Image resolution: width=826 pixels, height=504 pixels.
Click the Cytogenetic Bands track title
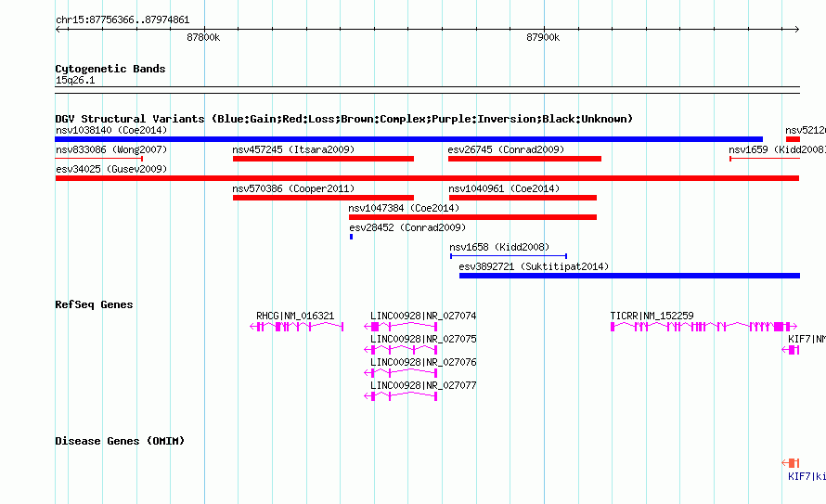point(110,69)
